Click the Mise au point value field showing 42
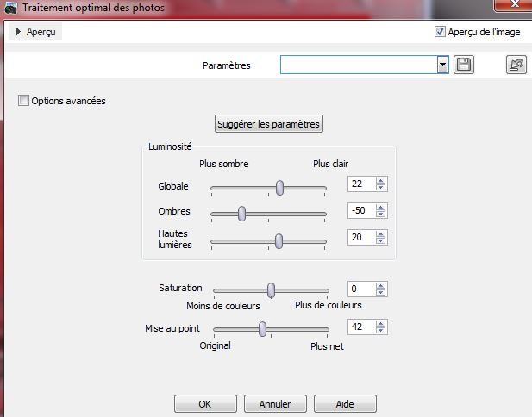532x417 pixels. 361,327
